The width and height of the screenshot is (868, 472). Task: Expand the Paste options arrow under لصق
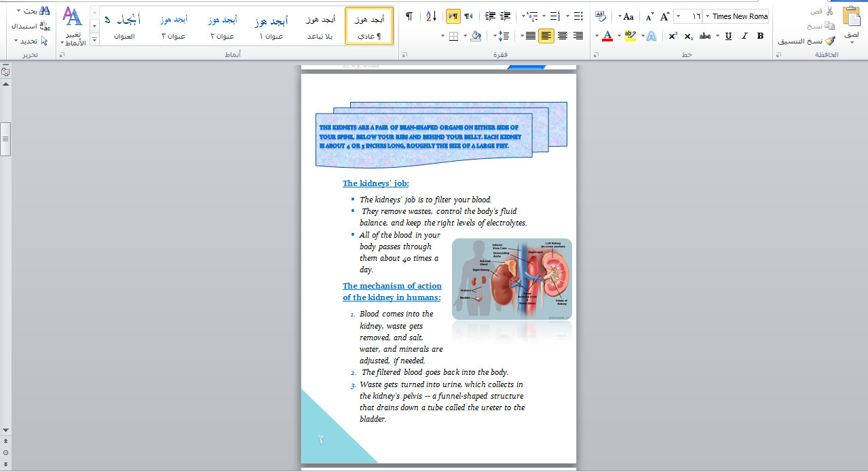[852, 42]
